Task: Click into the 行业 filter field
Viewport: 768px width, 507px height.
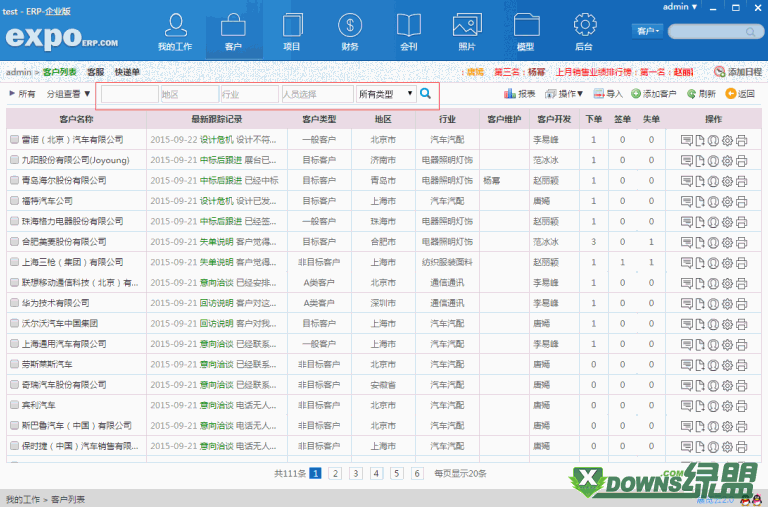Action: coord(250,94)
